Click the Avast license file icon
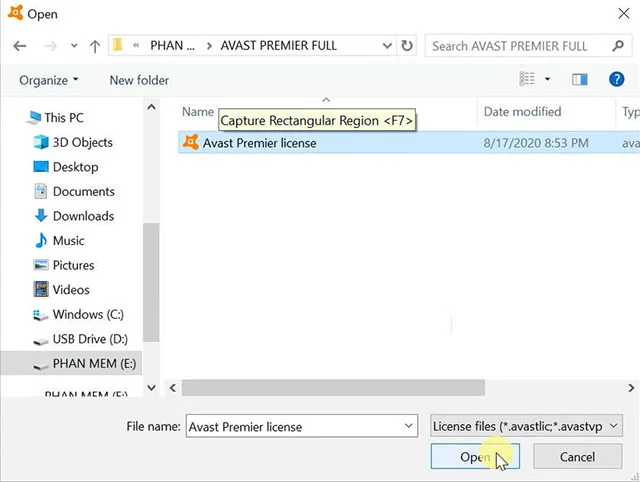 click(191, 142)
